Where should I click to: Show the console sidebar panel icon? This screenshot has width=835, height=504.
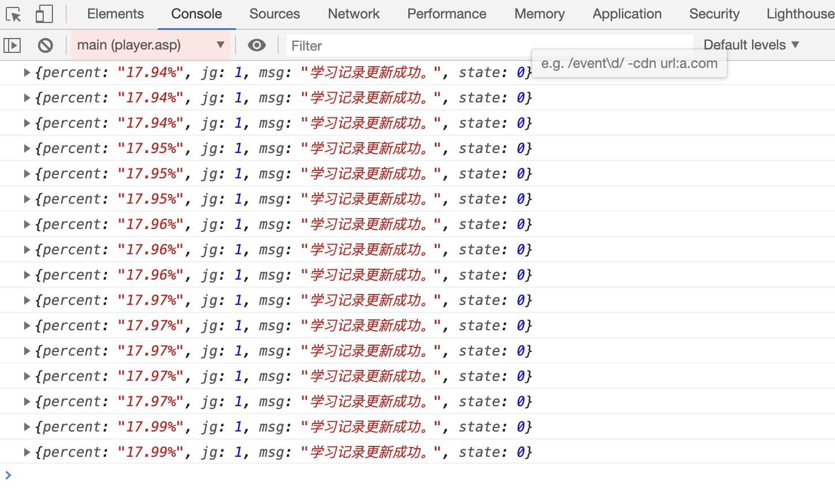point(12,45)
